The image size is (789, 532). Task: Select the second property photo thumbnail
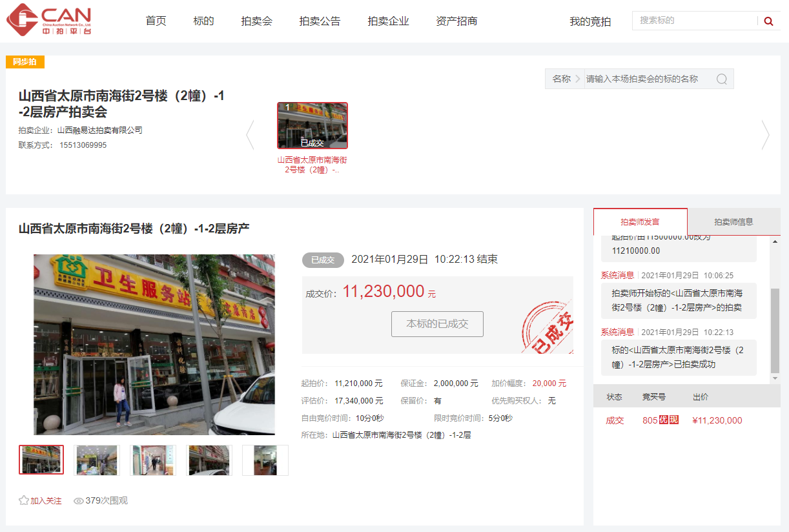point(96,460)
